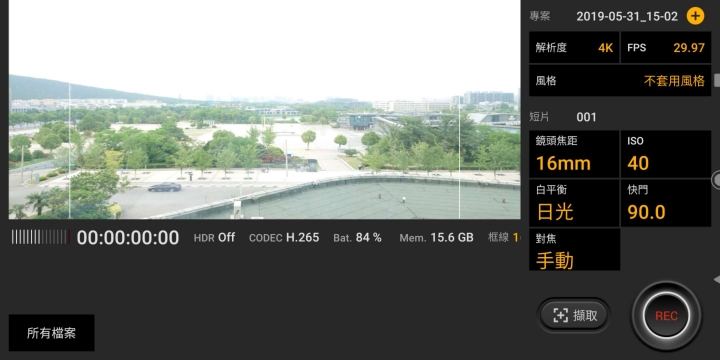Adjust ISO value 40

tap(666, 154)
